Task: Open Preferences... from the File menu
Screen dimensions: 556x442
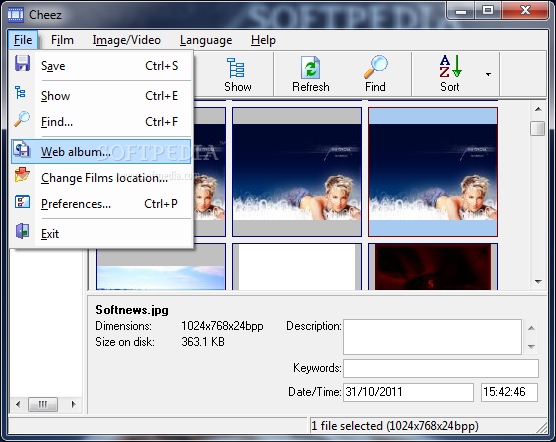Action: 101,204
